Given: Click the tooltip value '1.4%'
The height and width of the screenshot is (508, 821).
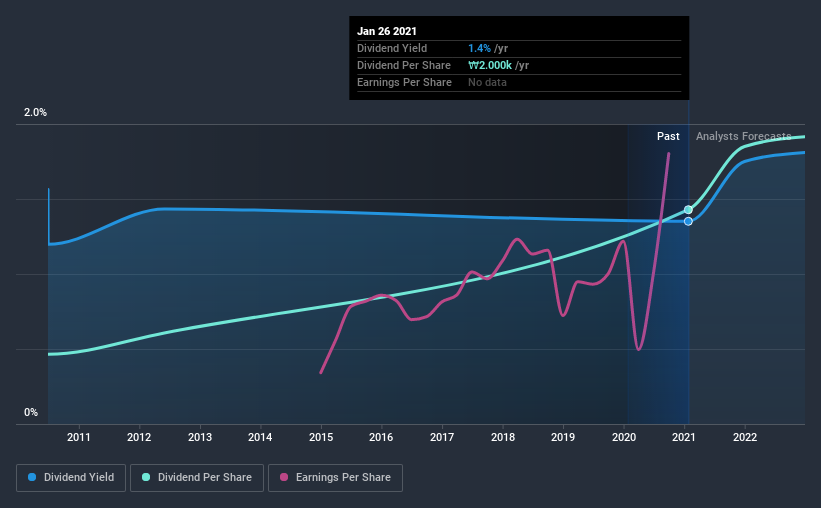Looking at the screenshot, I should click(x=480, y=48).
